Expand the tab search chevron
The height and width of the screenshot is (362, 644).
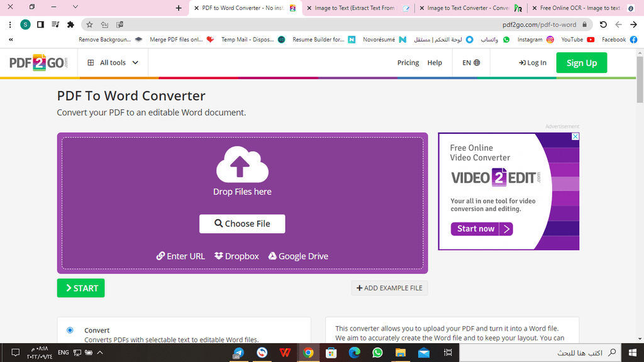[75, 6]
